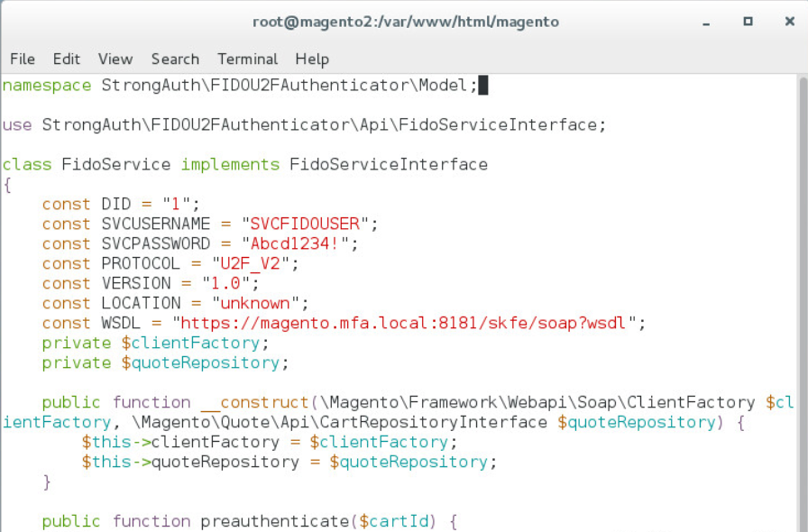Click 'CartRepositoryInterface' in constructor arguments
This screenshot has width=808, height=532.
[434, 422]
